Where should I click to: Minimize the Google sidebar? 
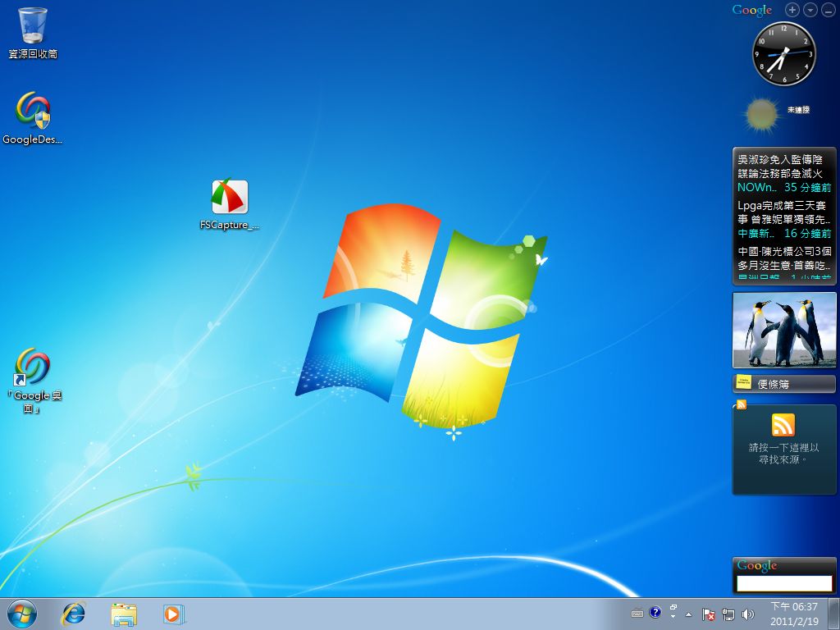pos(828,10)
